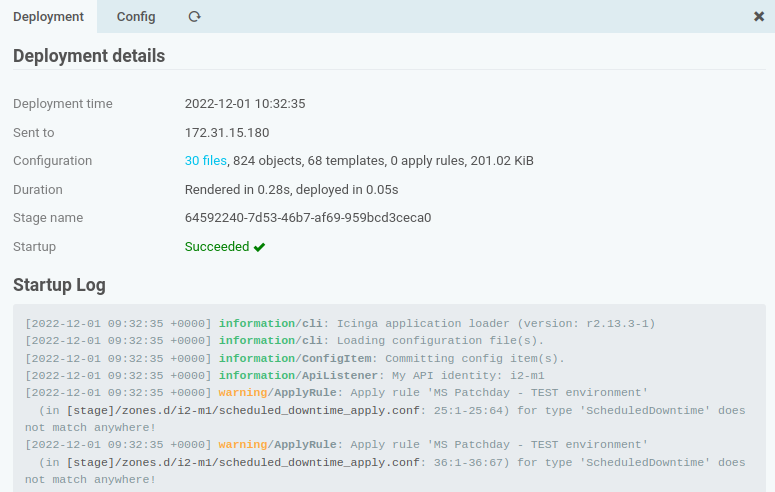Click the Deployment details heading

(89, 56)
